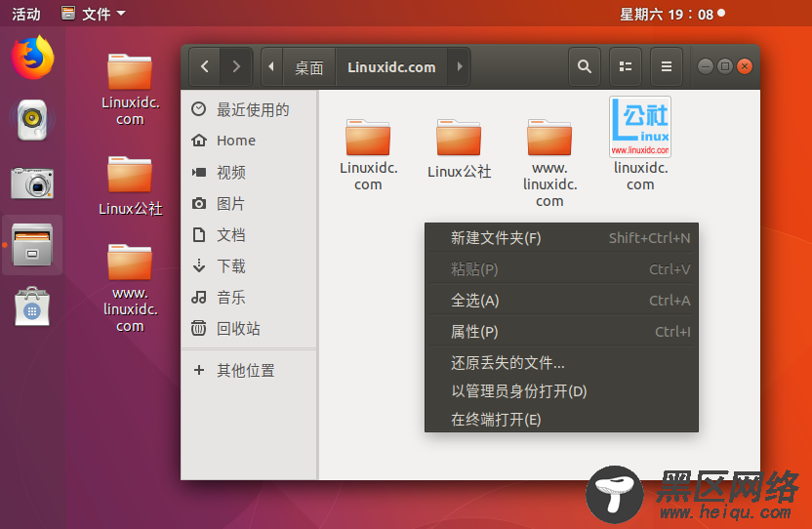The image size is (812, 529).
Task: Open 回收站 in the sidebar
Action: [249, 329]
